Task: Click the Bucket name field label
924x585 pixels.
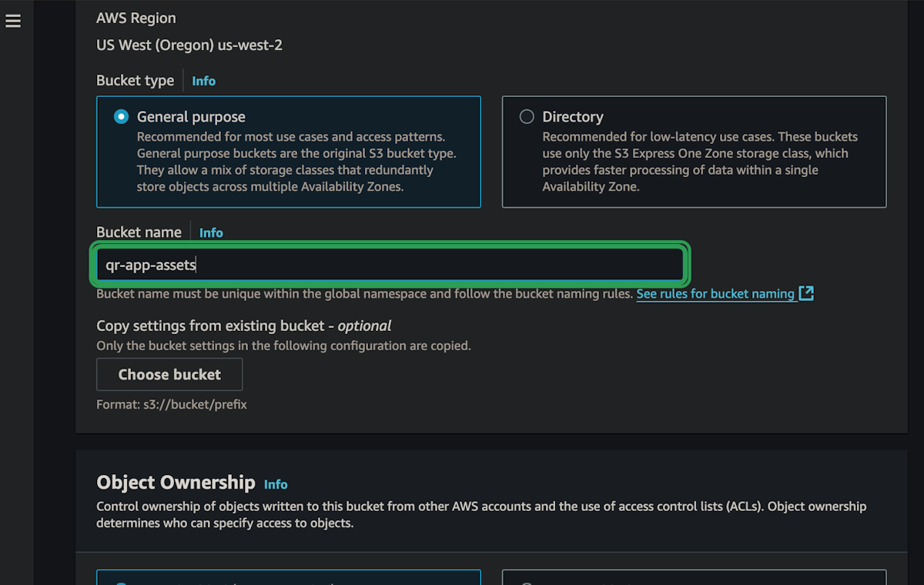Action: coord(139,232)
